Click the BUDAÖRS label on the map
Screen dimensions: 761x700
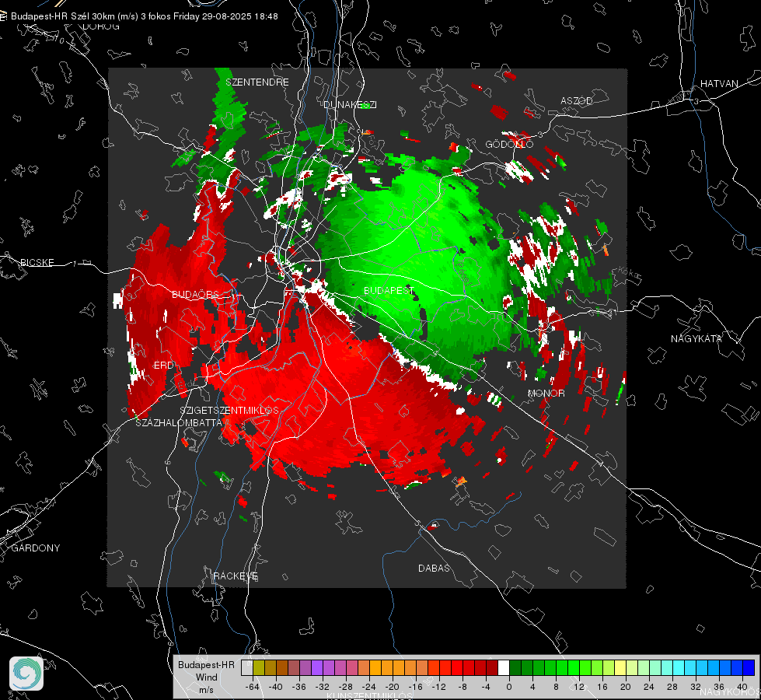tap(196, 294)
